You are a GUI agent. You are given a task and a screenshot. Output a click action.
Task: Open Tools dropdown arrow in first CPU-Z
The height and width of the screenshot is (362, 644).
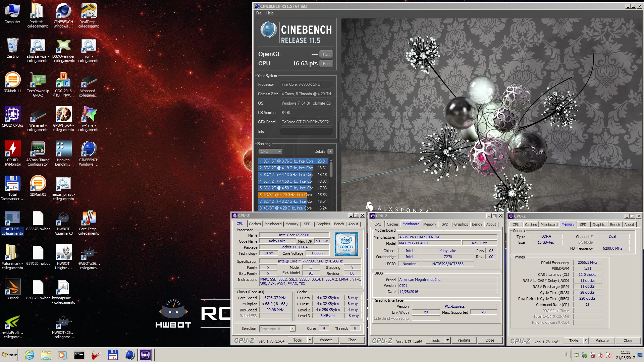tap(310, 340)
